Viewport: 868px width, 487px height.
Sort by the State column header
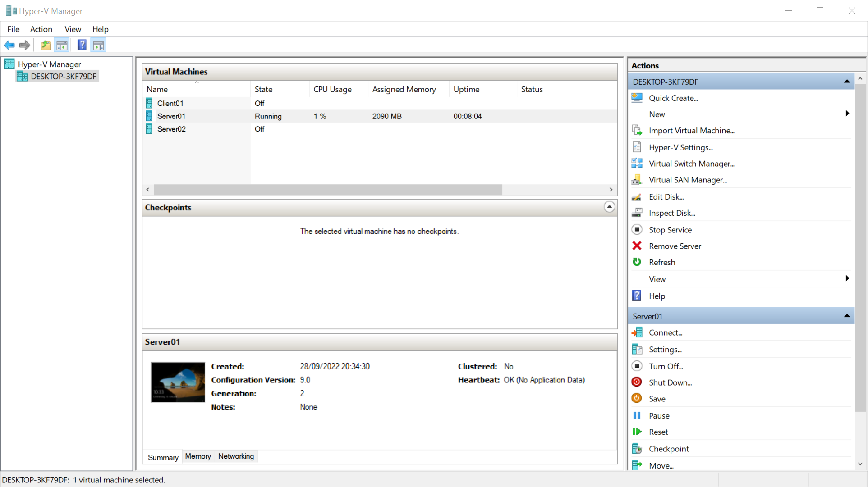click(280, 89)
